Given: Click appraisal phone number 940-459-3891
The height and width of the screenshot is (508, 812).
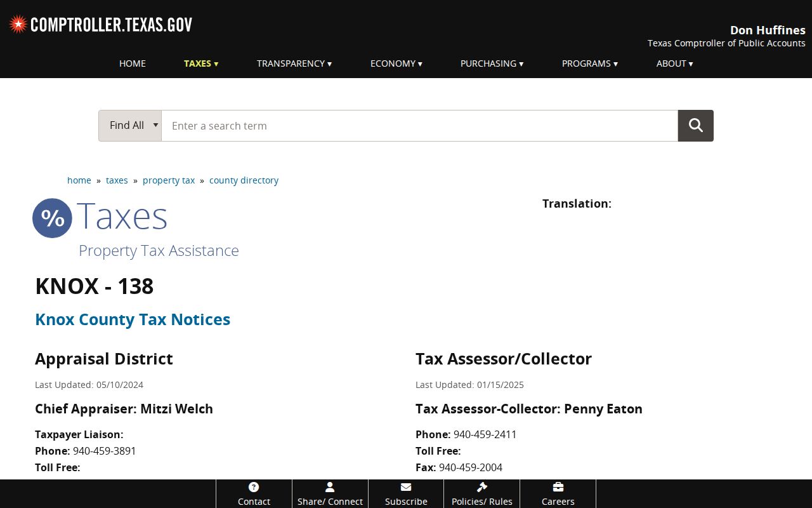Looking at the screenshot, I should 105,451.
